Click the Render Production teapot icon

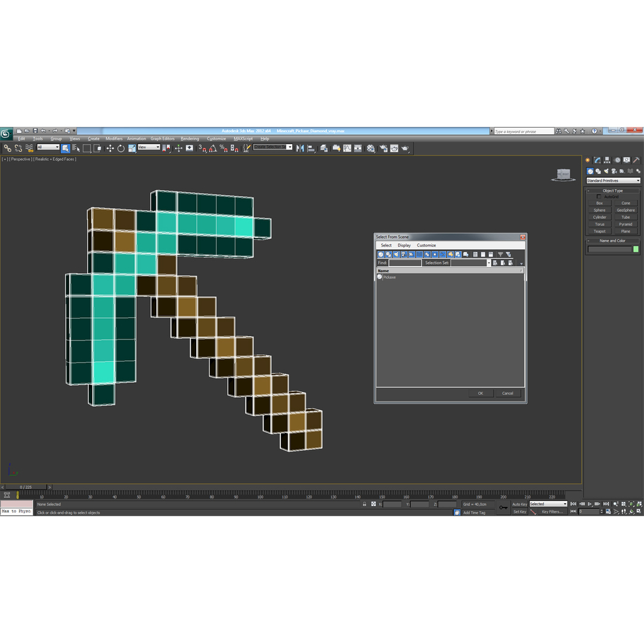(405, 148)
